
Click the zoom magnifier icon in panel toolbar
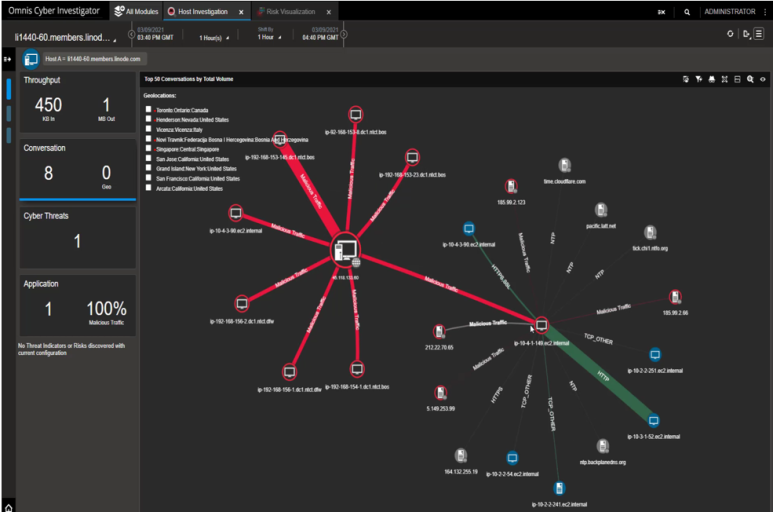750,79
